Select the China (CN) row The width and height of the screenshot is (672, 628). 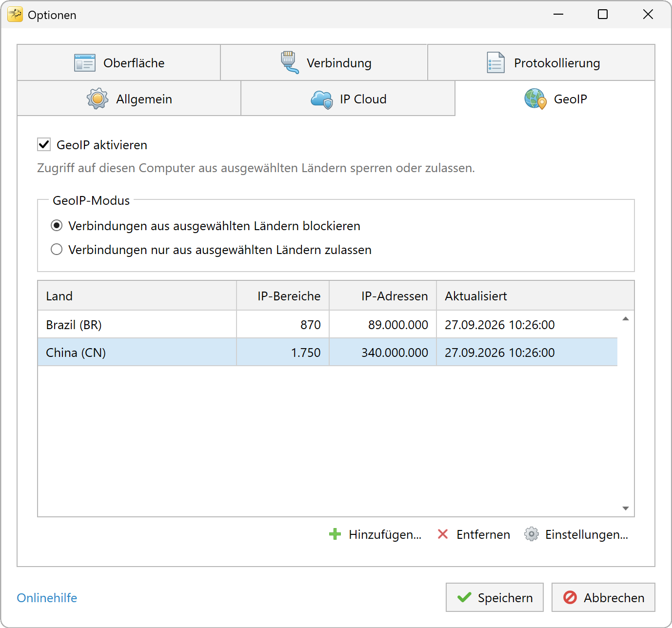point(328,353)
